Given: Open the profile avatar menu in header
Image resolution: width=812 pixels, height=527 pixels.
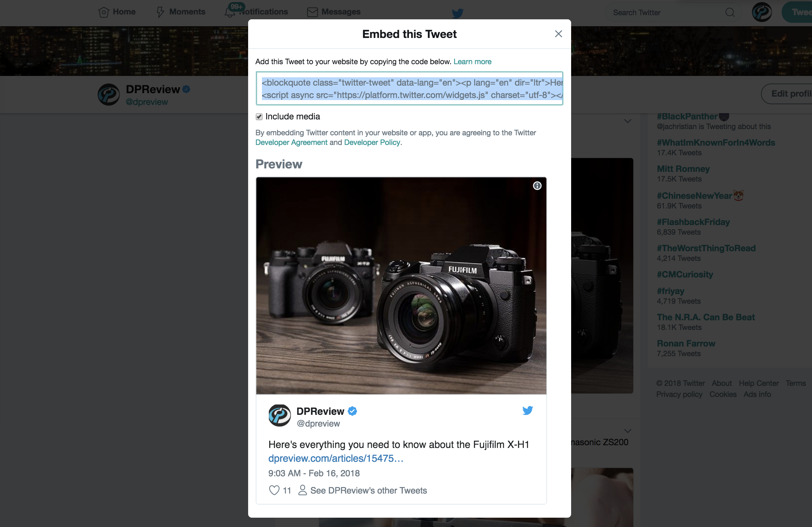Looking at the screenshot, I should (x=762, y=12).
